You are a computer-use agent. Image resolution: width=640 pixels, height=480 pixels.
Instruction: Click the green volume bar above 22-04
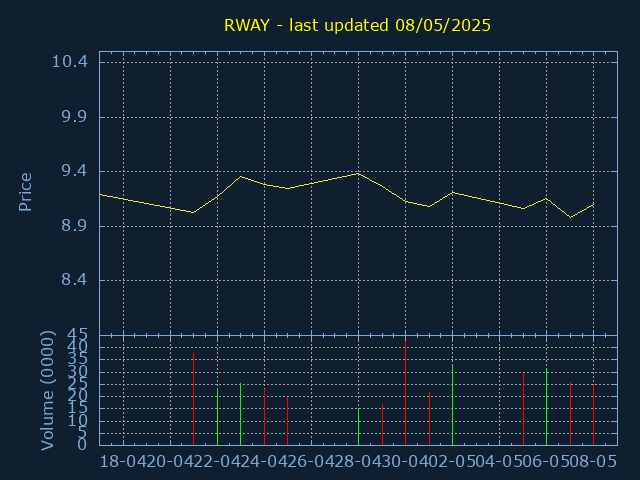[217, 417]
